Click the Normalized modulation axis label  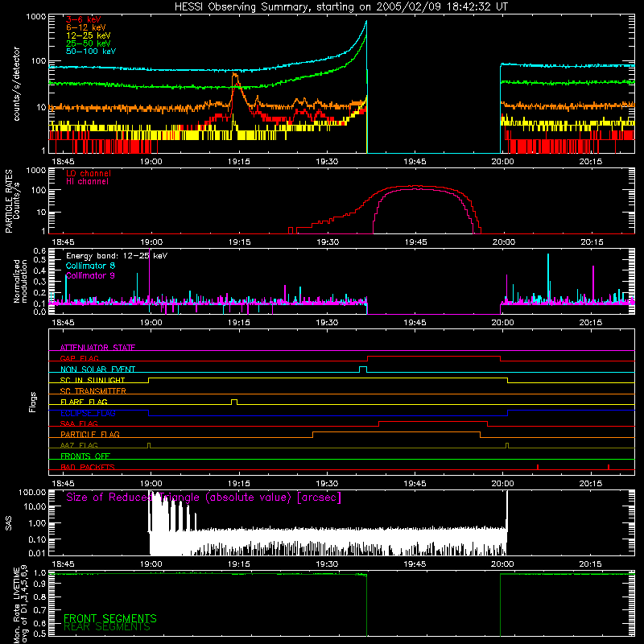20,281
